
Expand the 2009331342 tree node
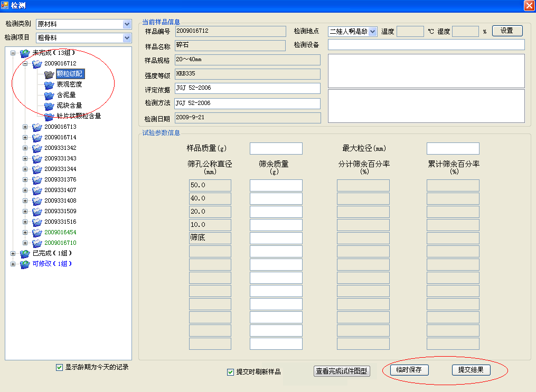click(x=25, y=148)
